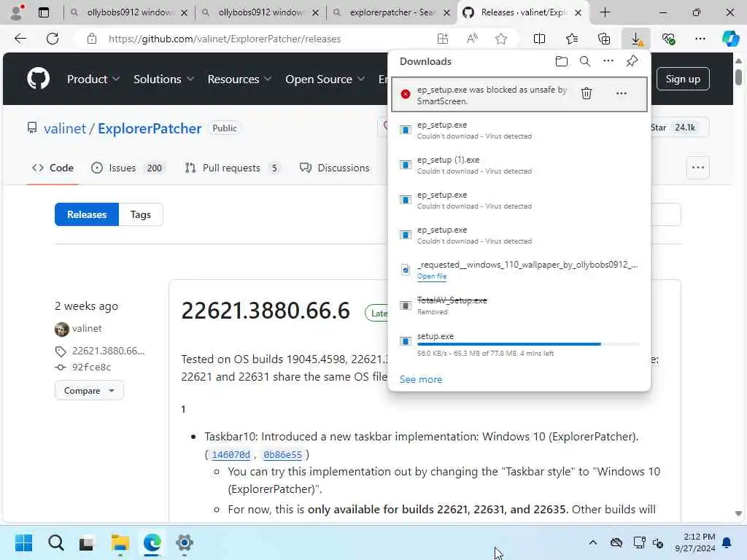Refresh the page
Image resolution: width=747 pixels, height=560 pixels.
tap(53, 39)
